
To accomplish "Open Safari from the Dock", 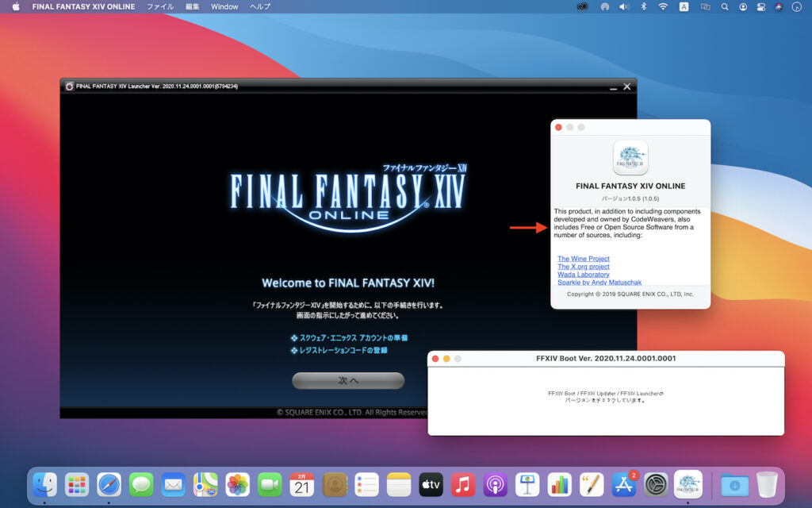I will (109, 484).
